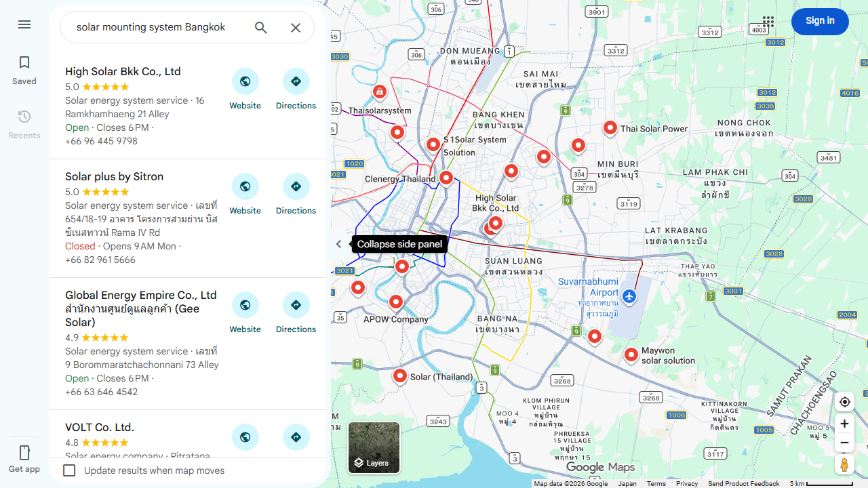
Task: Open VOLT Co. Ltd. website icon
Action: tap(245, 437)
